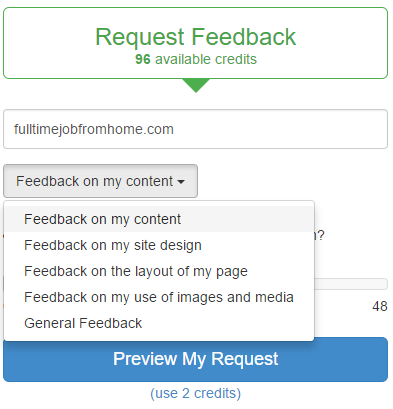Click the (use 2 credits) text
The width and height of the screenshot is (393, 409).
tap(196, 393)
